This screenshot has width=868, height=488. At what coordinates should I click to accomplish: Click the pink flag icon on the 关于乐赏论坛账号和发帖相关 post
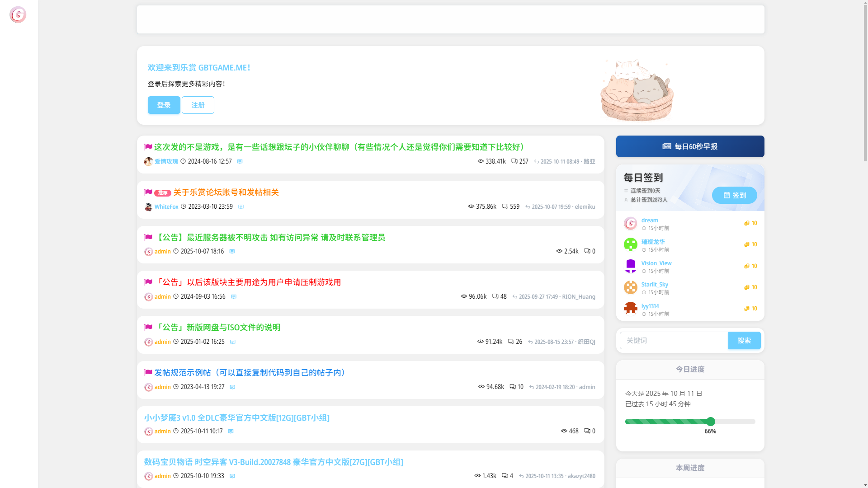[x=148, y=192]
